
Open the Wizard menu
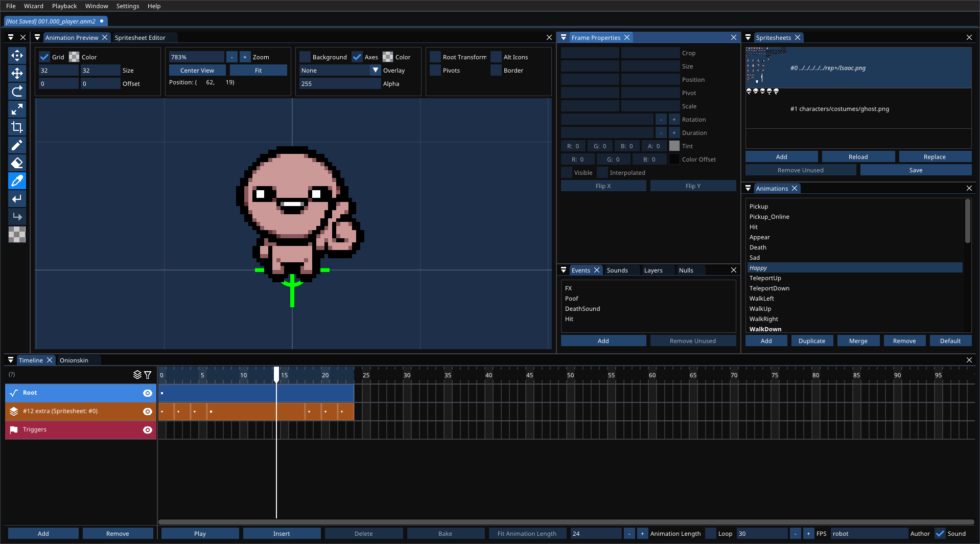pyautogui.click(x=33, y=6)
